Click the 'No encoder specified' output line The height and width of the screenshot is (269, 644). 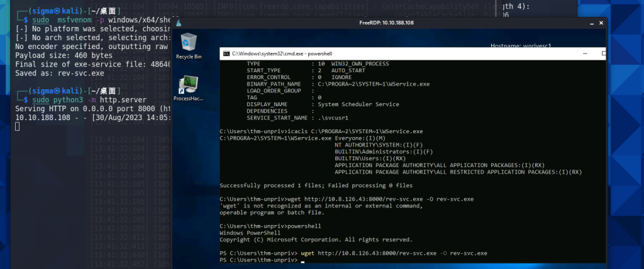click(92, 46)
